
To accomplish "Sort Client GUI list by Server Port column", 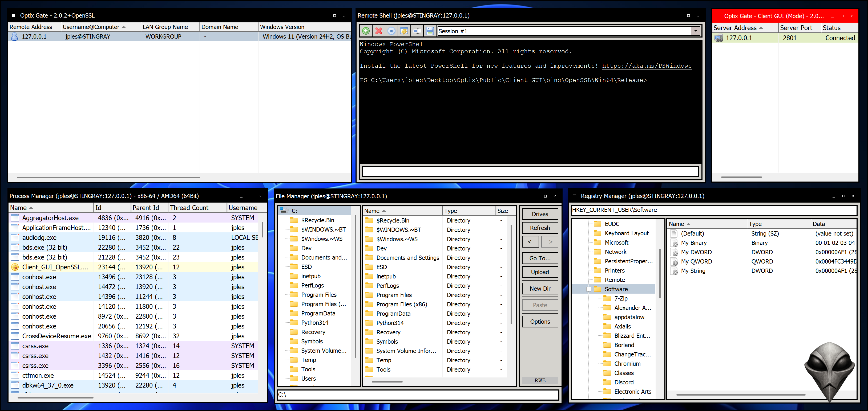I will coord(799,28).
